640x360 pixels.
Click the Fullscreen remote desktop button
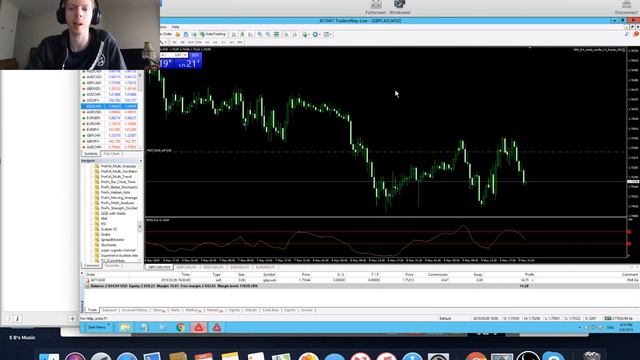(x=376, y=7)
